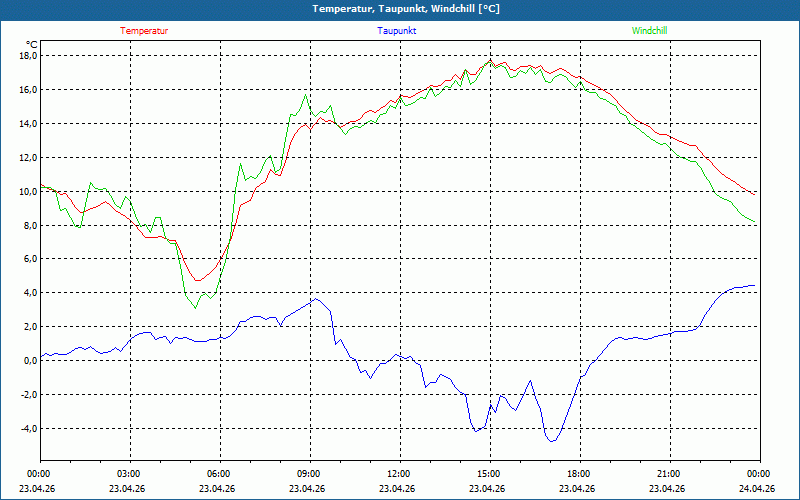Viewport: 800px width, 500px height.
Task: Click the 6,0 y-axis value
Action: pyautogui.click(x=31, y=259)
